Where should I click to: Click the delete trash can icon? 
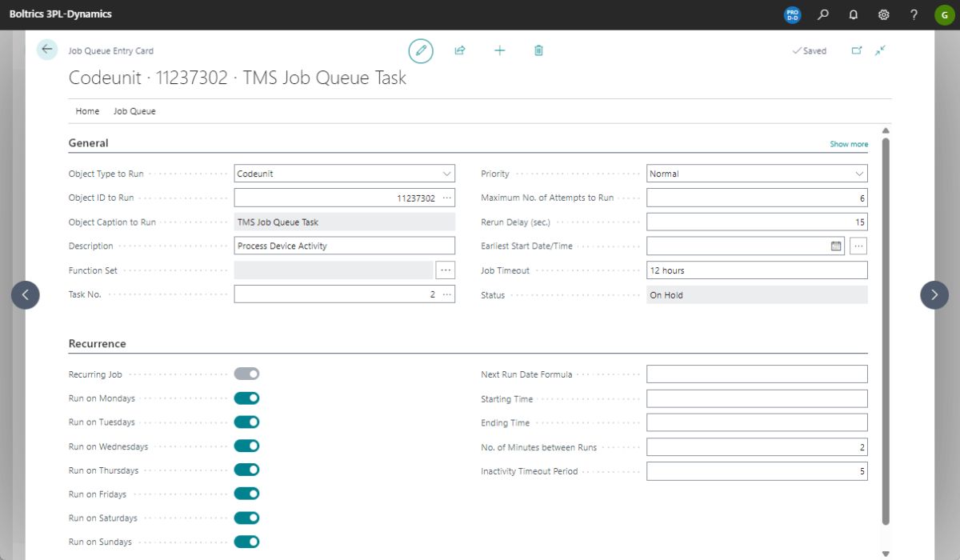(x=538, y=50)
